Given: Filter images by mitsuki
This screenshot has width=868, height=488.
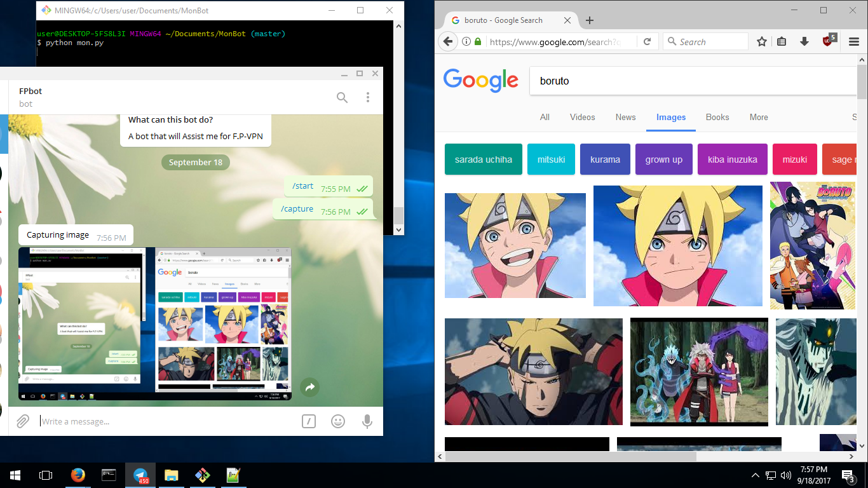Looking at the screenshot, I should [551, 159].
